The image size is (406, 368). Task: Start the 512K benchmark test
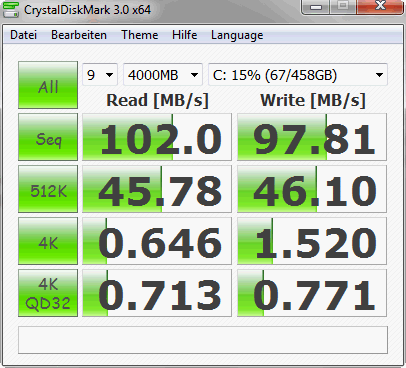pos(48,189)
